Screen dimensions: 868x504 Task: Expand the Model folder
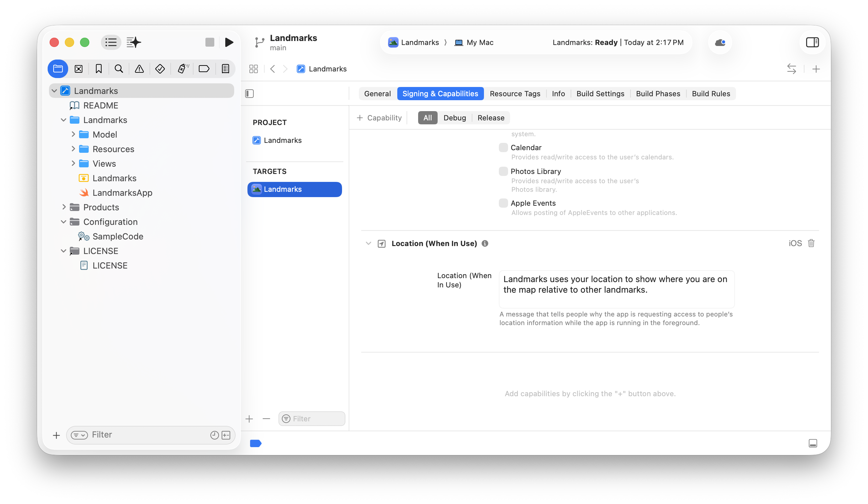point(73,134)
